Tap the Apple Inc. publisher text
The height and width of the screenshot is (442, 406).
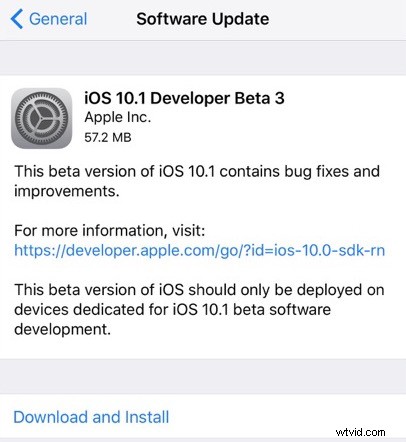(x=118, y=117)
